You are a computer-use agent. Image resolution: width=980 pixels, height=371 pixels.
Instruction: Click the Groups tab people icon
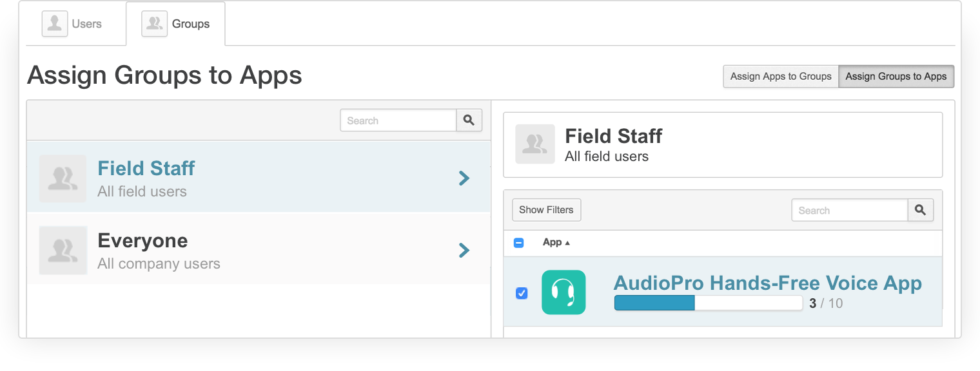click(x=155, y=24)
